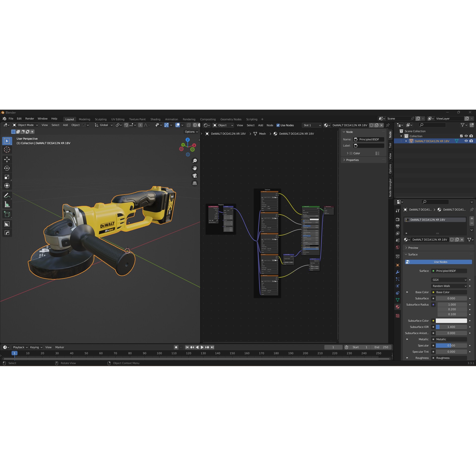The width and height of the screenshot is (476, 476).
Task: Click the pan hand viewport gizmo
Action: point(195,168)
